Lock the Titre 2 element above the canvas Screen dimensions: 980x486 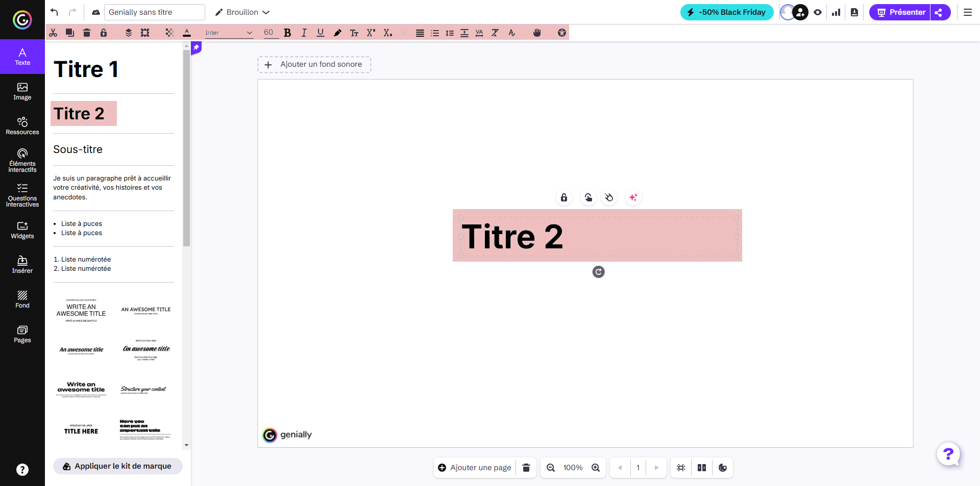click(563, 197)
